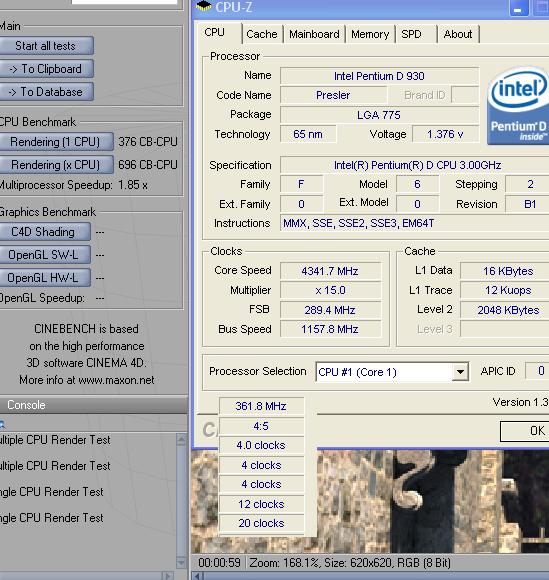Viewport: 549px width, 580px height.
Task: Click the Console scroll-up arrow
Action: pos(181,439)
